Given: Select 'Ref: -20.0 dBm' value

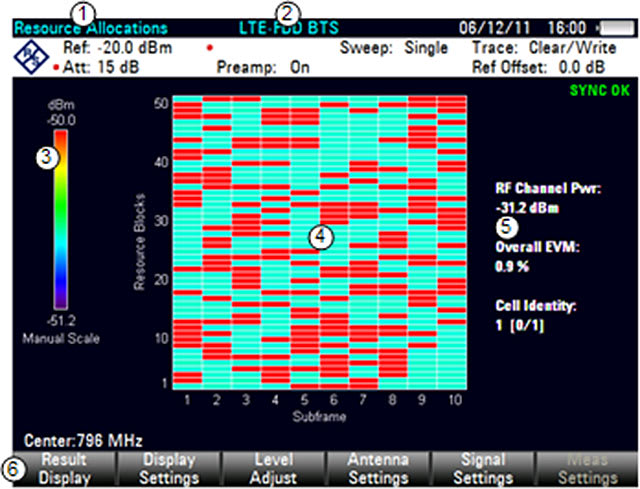Looking at the screenshot, I should (118, 48).
